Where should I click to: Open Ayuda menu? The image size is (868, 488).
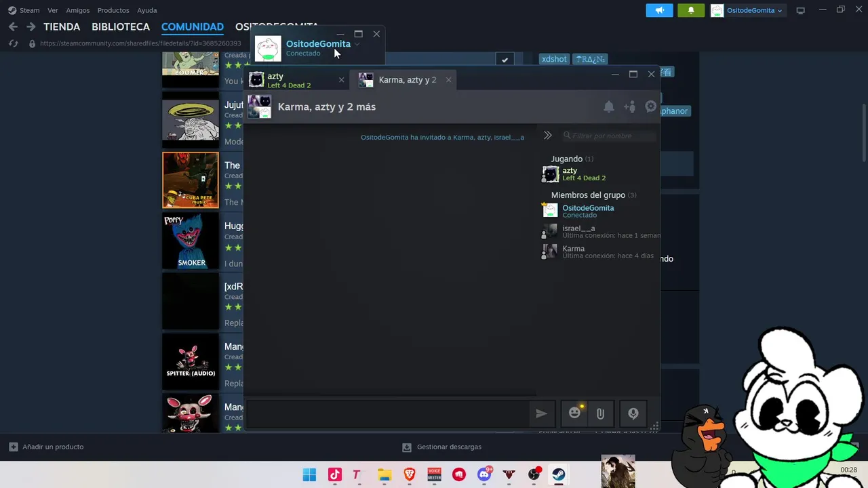click(147, 10)
